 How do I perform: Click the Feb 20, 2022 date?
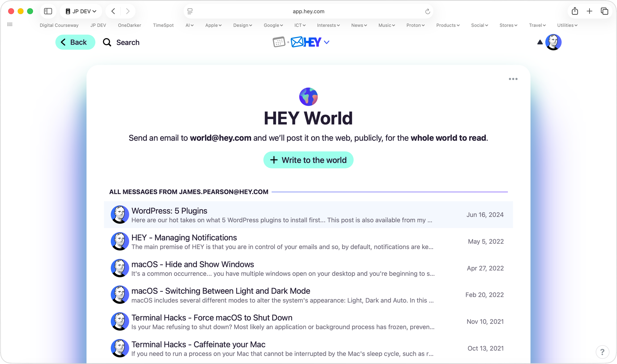[x=484, y=295]
